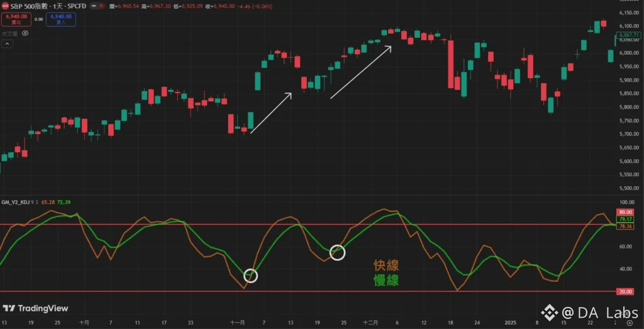
Task: Click the 十二月 label on time axis
Action: pos(371,323)
